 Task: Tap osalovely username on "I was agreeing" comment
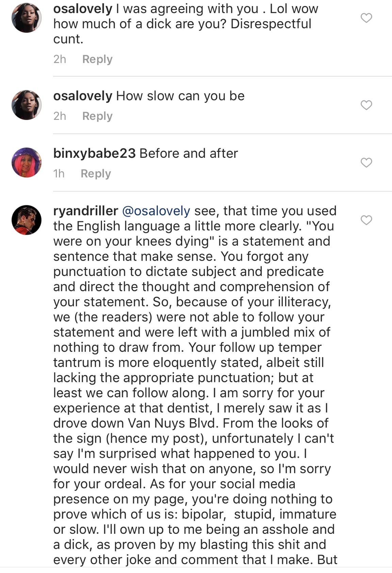coord(83,9)
